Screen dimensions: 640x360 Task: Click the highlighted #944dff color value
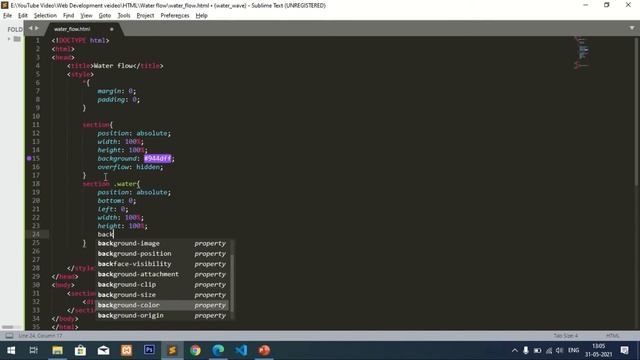tap(158, 158)
